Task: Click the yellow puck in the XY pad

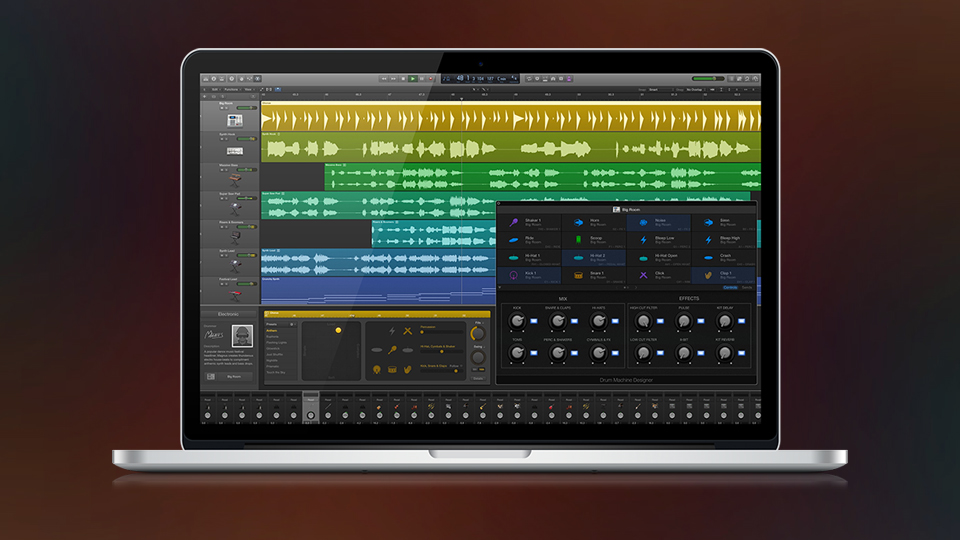Action: click(x=338, y=330)
